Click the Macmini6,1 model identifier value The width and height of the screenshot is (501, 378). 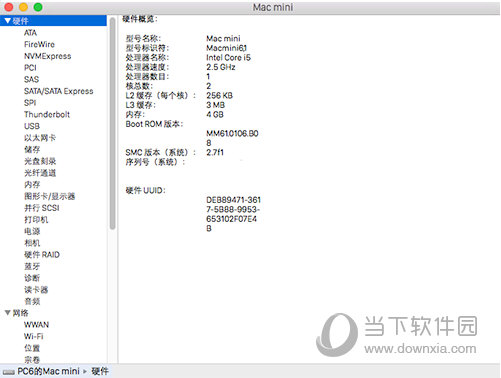pos(227,48)
